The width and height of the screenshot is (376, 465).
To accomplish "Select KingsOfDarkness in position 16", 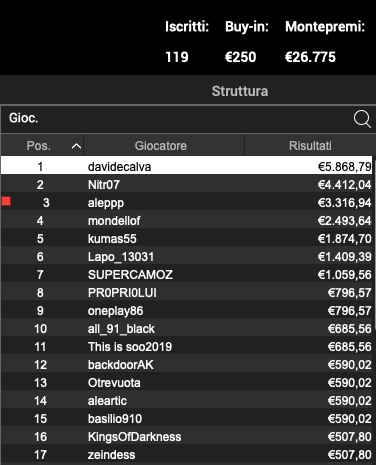I will pyautogui.click(x=187, y=436).
